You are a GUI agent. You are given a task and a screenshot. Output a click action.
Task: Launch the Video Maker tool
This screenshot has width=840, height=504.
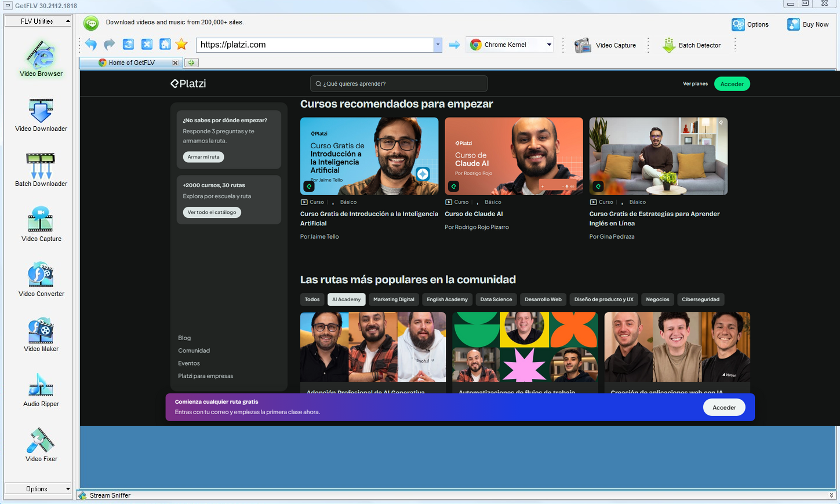tap(41, 335)
